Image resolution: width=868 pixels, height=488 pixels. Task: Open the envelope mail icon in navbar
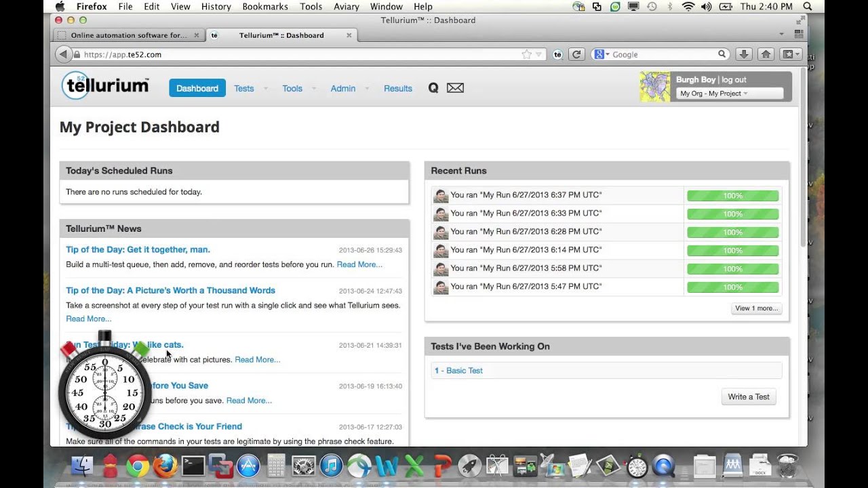[x=456, y=88]
